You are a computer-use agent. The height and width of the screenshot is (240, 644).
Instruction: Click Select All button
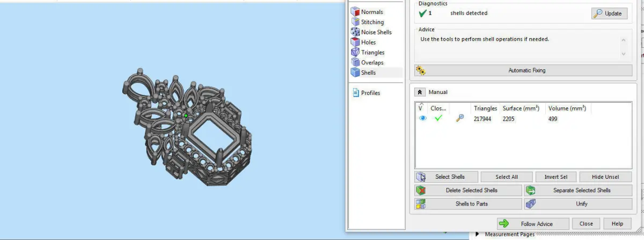(507, 177)
